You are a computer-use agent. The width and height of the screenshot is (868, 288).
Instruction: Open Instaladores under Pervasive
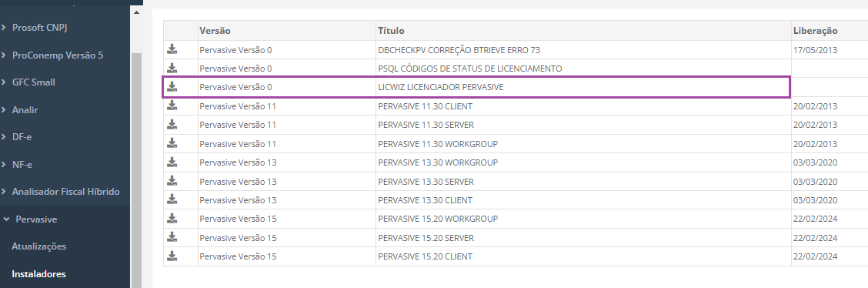tap(38, 273)
